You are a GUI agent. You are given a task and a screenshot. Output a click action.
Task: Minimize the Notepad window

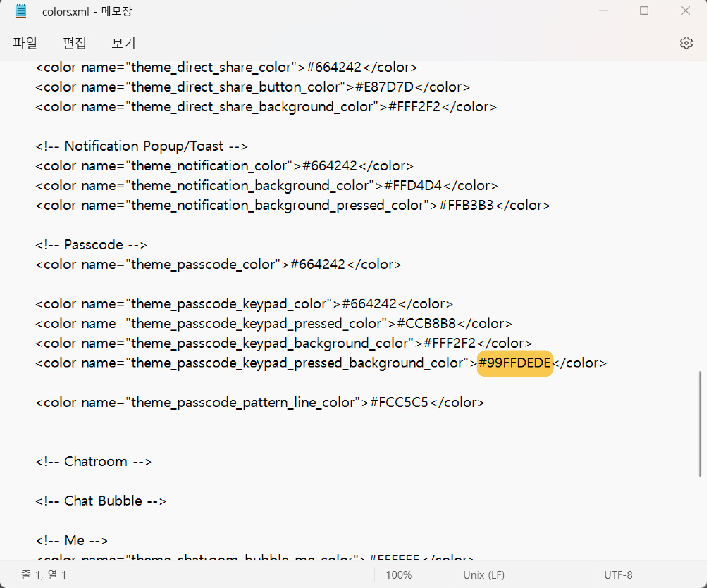click(x=603, y=11)
